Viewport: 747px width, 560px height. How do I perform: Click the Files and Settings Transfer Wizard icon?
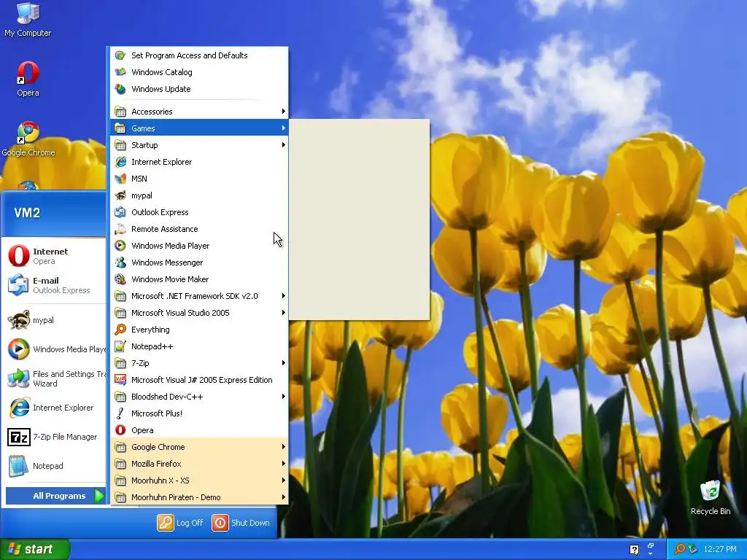[18, 378]
